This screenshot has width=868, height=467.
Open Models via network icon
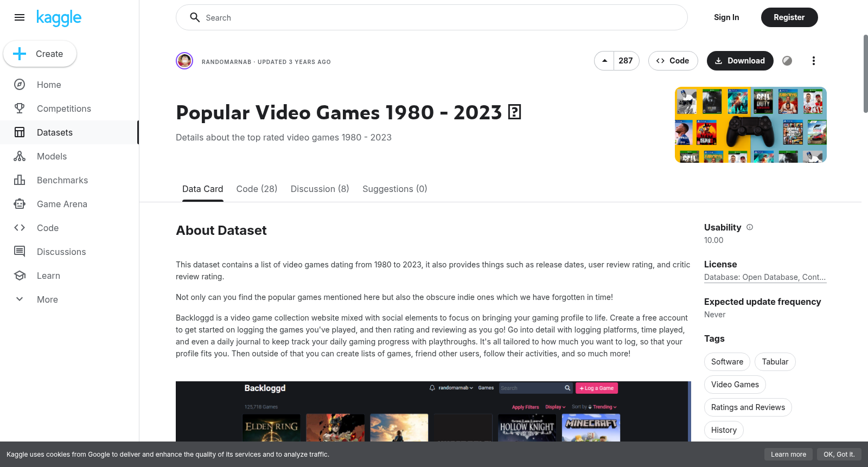point(20,156)
